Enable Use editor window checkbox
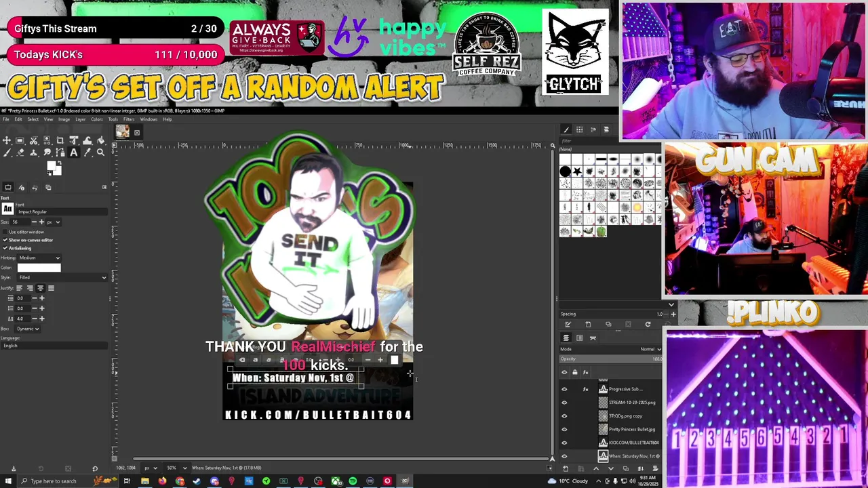 5,232
